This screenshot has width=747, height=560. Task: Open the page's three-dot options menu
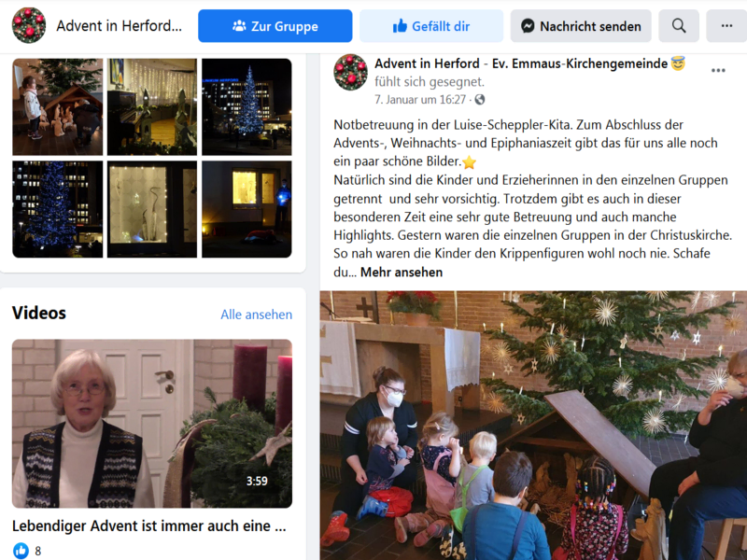726,26
